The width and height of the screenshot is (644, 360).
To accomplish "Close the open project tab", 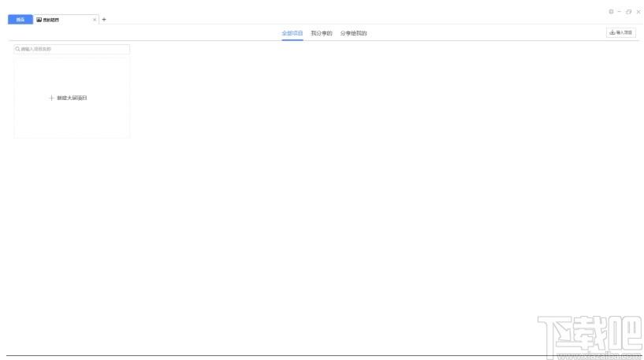I will (x=95, y=20).
